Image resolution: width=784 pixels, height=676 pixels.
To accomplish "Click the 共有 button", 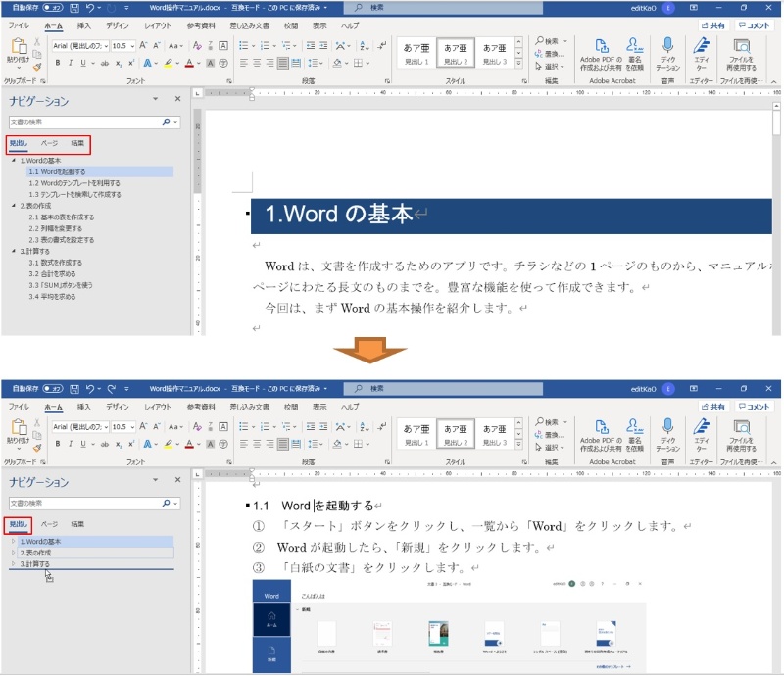I will coord(712,24).
